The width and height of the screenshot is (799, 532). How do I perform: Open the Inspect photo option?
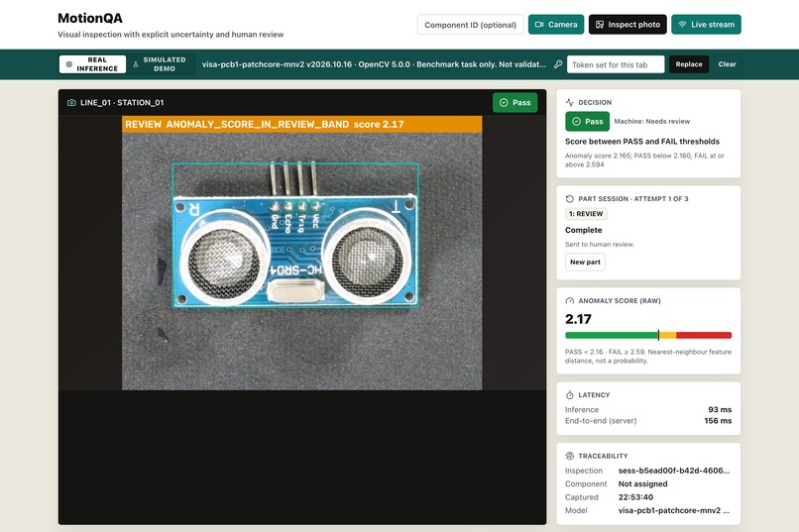click(628, 25)
